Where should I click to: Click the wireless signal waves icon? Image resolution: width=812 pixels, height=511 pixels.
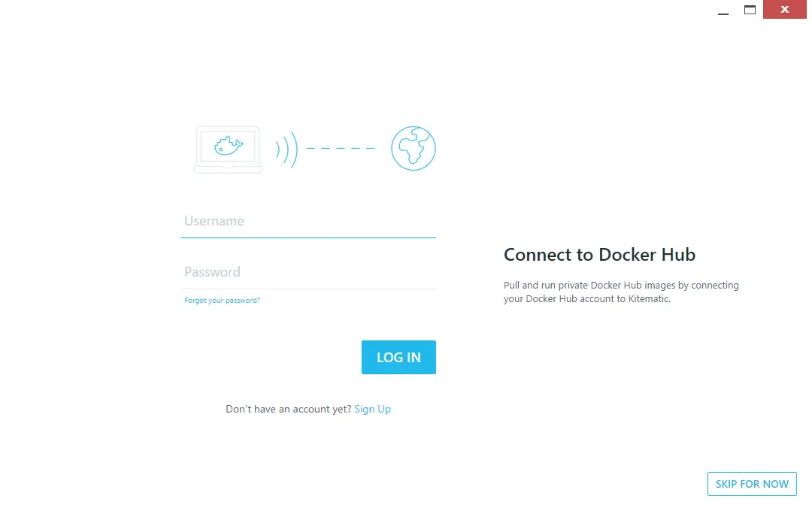tap(286, 149)
